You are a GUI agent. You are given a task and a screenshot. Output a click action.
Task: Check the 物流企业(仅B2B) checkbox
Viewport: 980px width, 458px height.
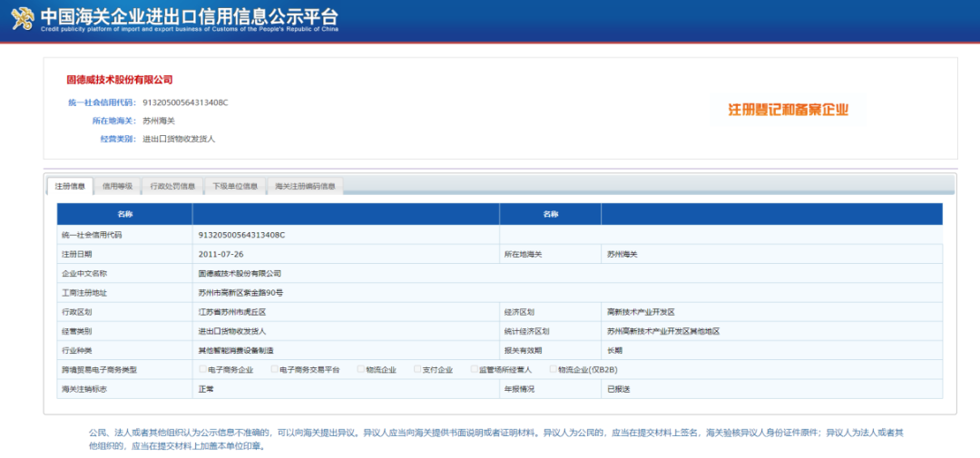point(553,369)
